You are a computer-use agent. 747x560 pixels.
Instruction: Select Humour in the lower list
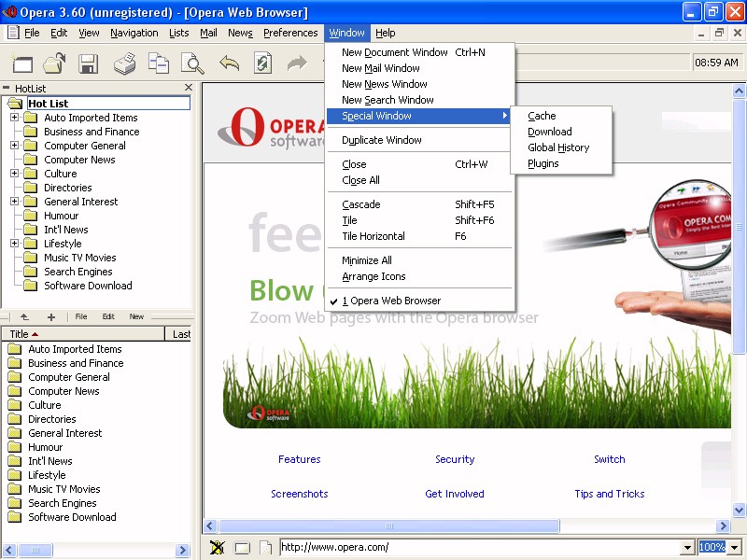pos(45,447)
